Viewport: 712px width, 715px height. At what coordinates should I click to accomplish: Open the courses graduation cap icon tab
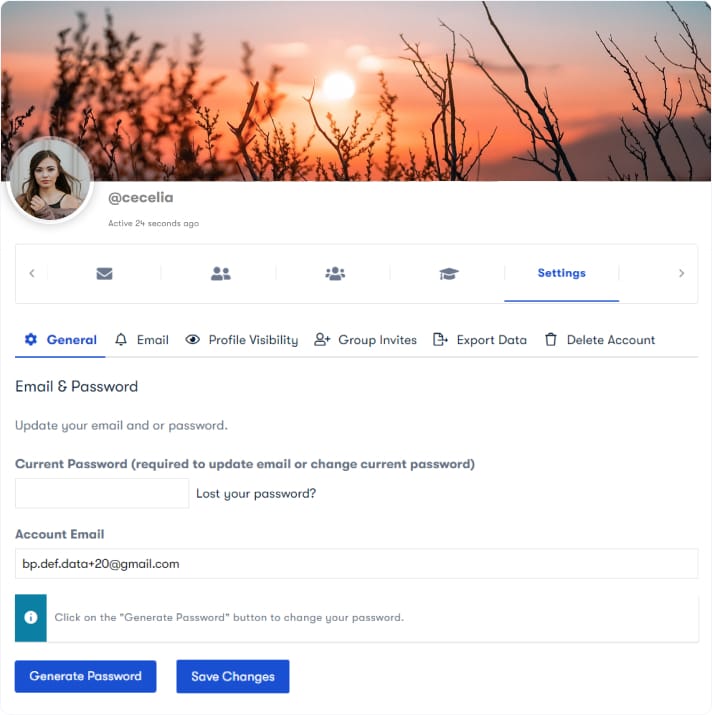click(449, 274)
